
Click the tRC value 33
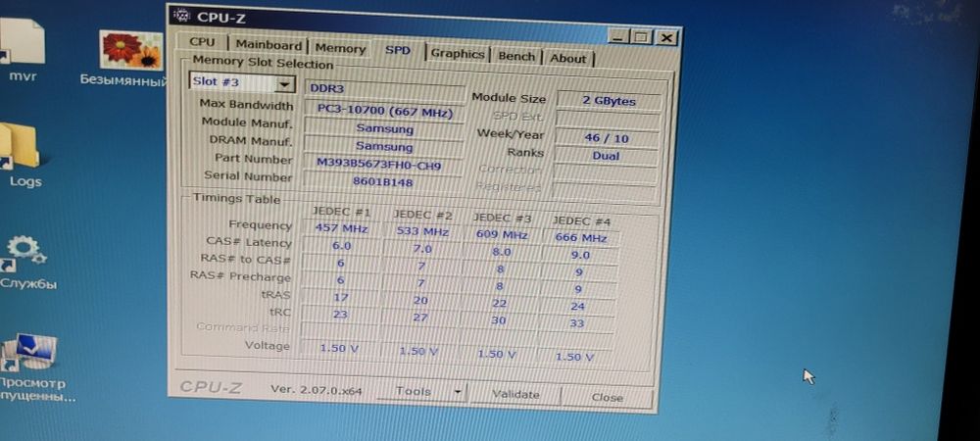click(x=577, y=323)
